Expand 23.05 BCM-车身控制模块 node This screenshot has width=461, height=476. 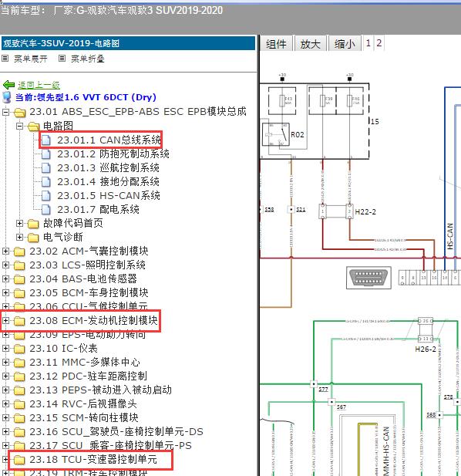click(x=5, y=292)
